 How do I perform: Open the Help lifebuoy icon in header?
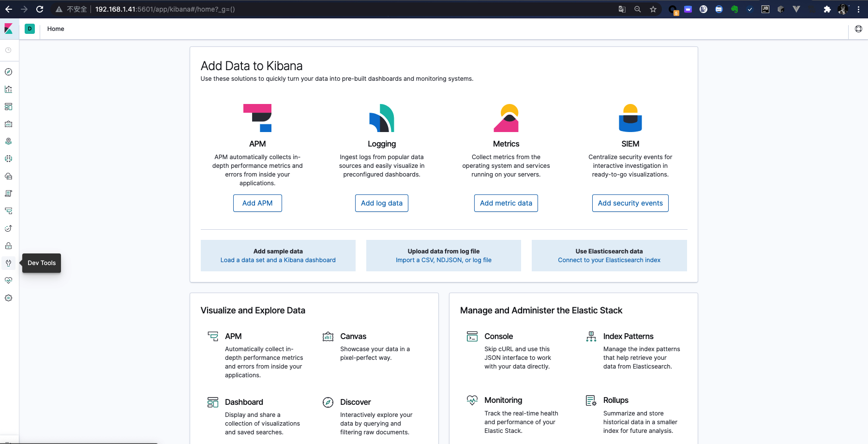858,29
